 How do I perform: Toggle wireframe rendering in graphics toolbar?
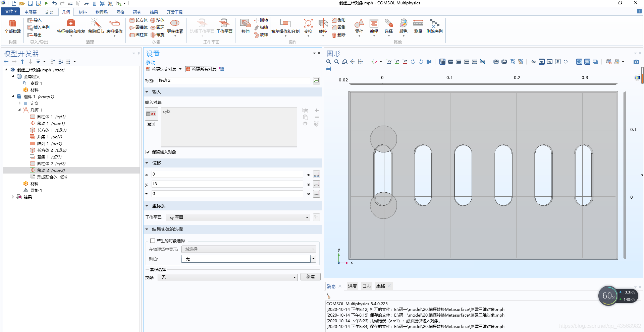tap(595, 62)
